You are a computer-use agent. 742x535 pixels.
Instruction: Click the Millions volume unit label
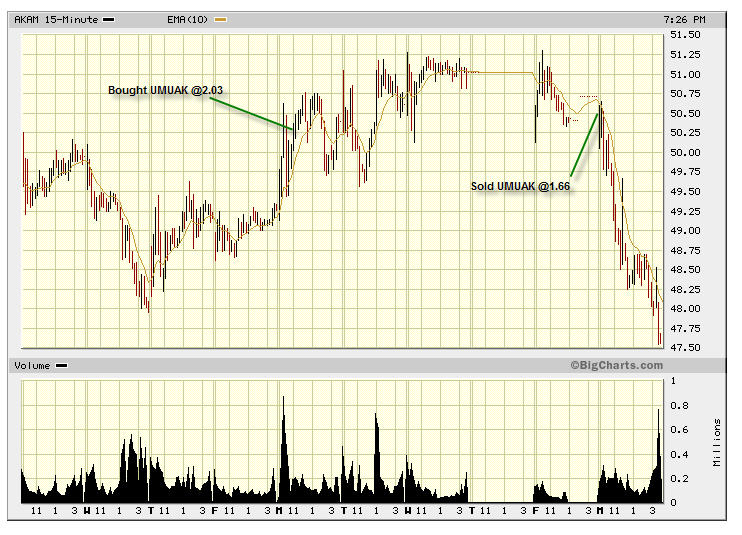(x=717, y=442)
